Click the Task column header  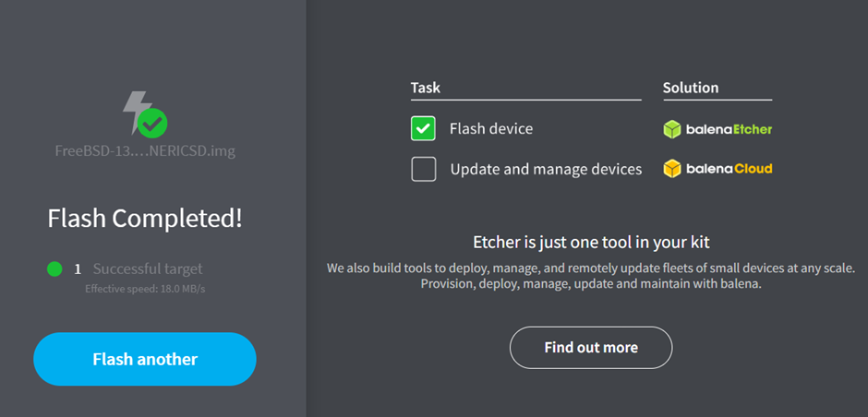(426, 88)
